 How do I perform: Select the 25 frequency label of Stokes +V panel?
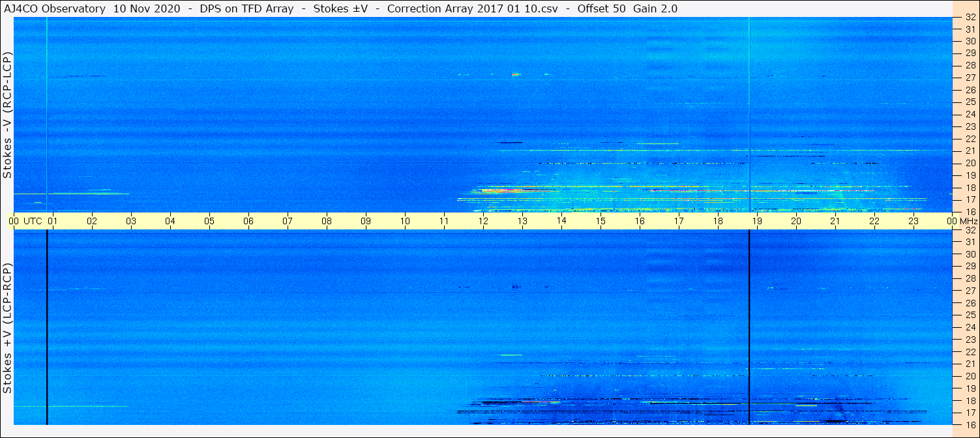[x=970, y=315]
